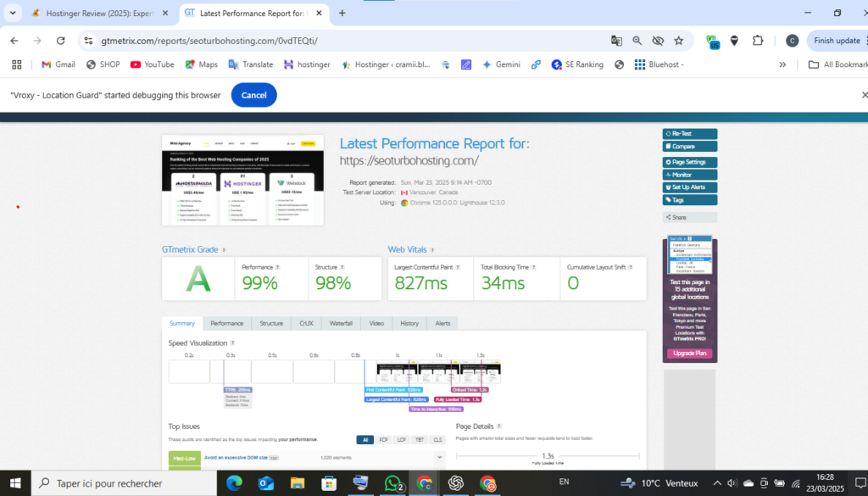868x496 pixels.
Task: Click the Speed Visualization help icon
Action: [x=232, y=343]
